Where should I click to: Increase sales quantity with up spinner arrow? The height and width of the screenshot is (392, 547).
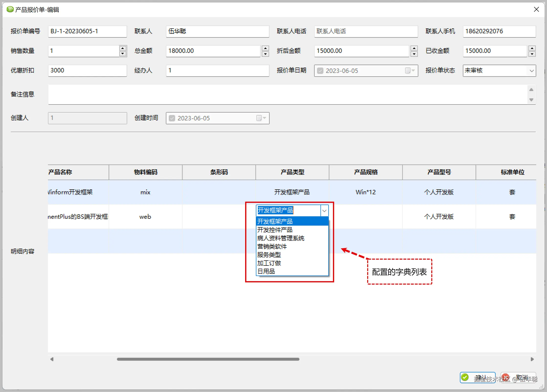pyautogui.click(x=123, y=48)
